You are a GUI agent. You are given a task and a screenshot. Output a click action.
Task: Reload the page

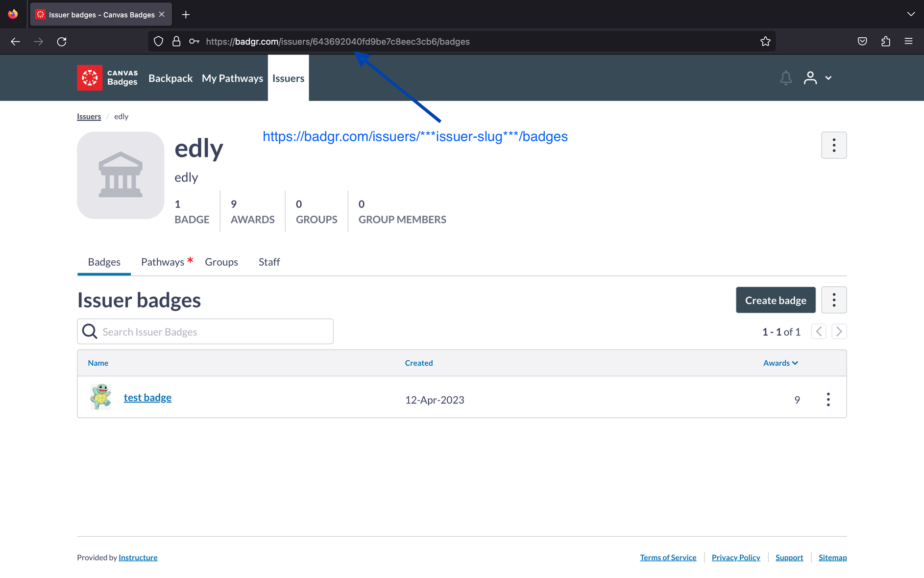tap(62, 41)
